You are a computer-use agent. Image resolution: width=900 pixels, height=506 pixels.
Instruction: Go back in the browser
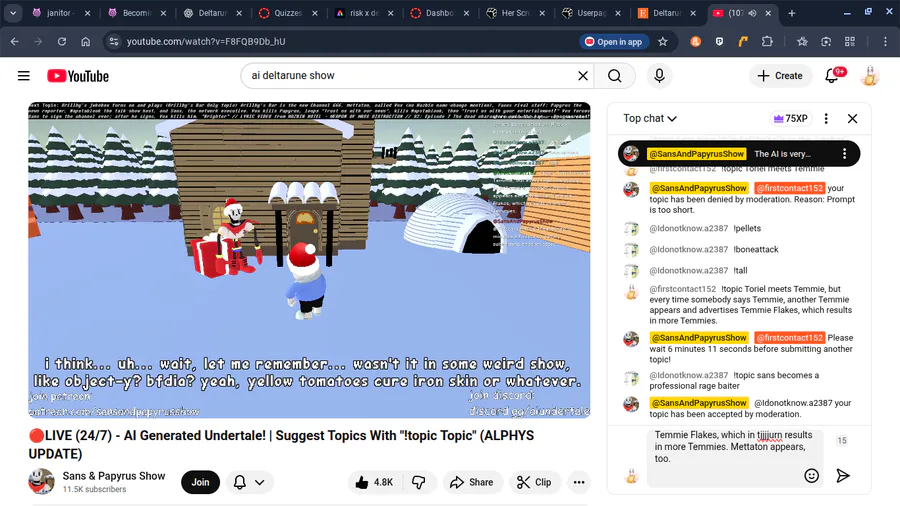pyautogui.click(x=14, y=41)
